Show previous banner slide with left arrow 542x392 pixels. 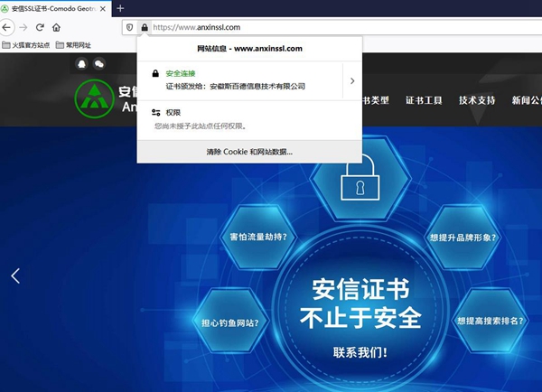tap(15, 275)
